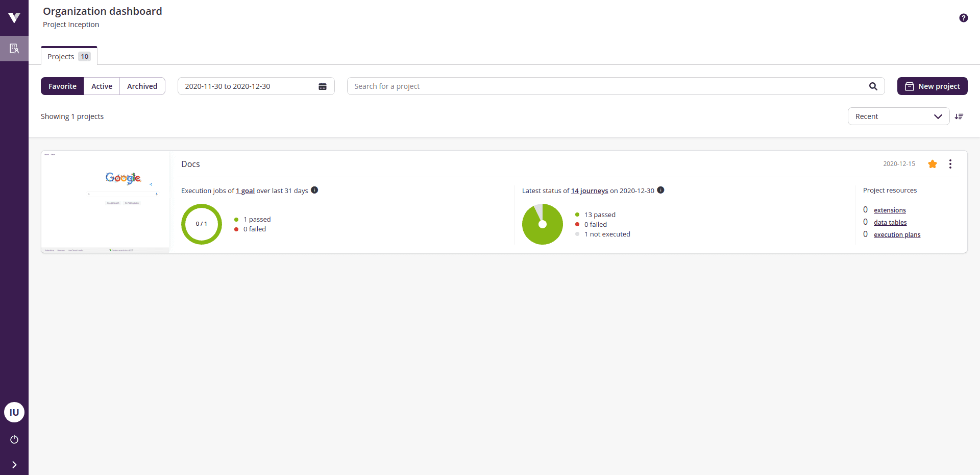Click the sort direction icon beside Recent

tap(960, 116)
